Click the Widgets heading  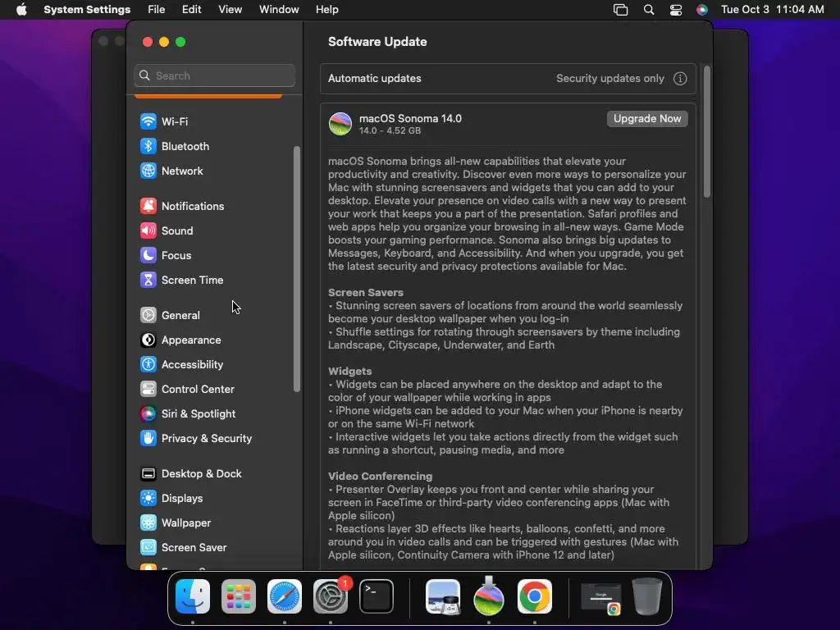[349, 372]
